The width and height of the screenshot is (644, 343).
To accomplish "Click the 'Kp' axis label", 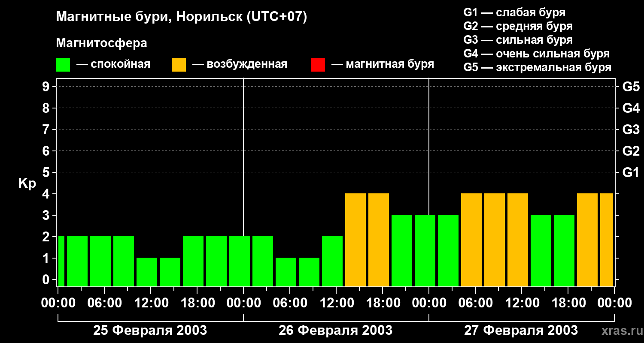I will pyautogui.click(x=27, y=184).
